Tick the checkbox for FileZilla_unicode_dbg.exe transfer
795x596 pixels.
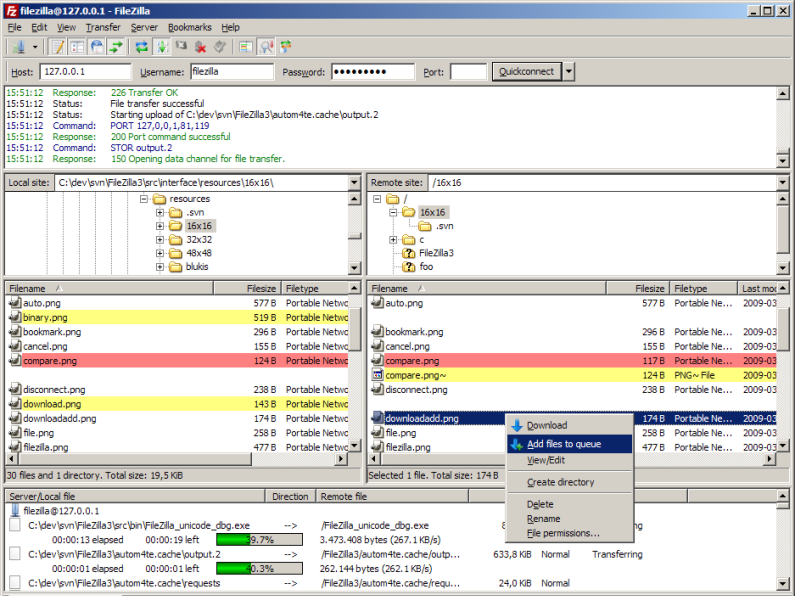tap(15, 525)
